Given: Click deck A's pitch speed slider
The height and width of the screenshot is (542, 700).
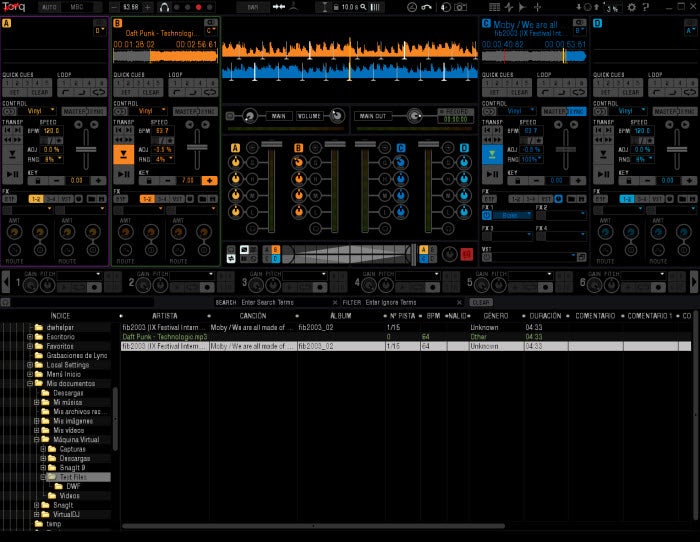Looking at the screenshot, I should pos(87,150).
